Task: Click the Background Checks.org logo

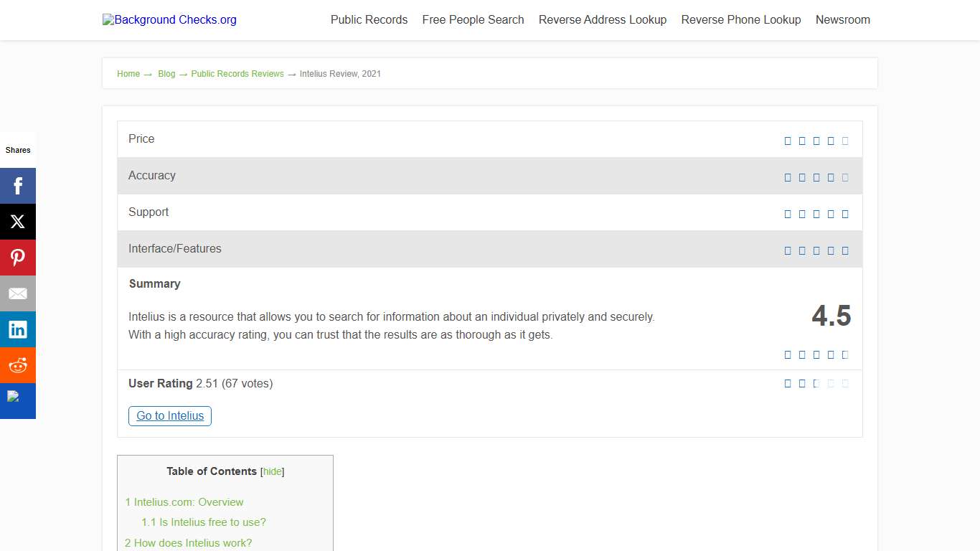Action: tap(169, 20)
